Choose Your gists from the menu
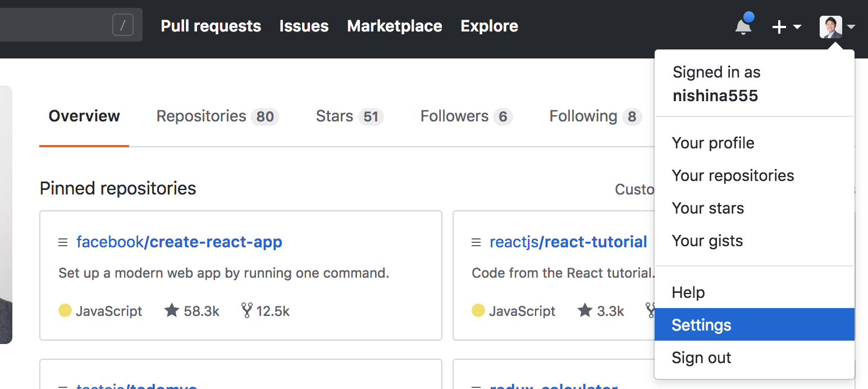The height and width of the screenshot is (389, 868). (x=707, y=241)
